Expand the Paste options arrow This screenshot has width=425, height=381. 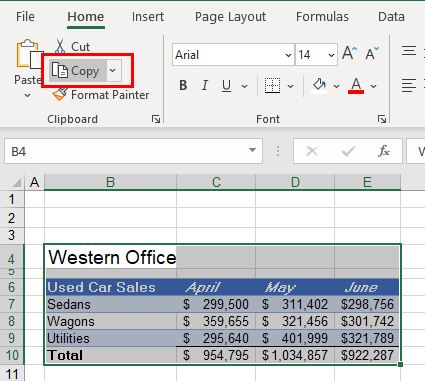coord(28,96)
